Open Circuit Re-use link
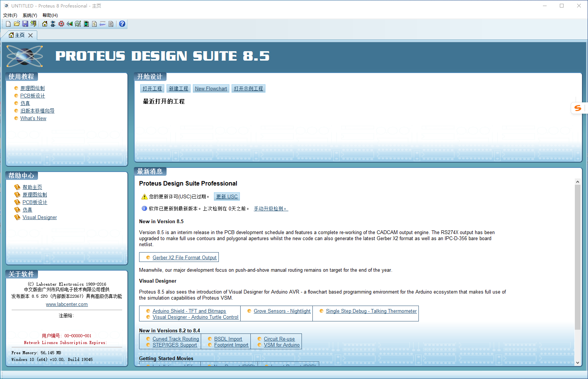This screenshot has height=379, width=588. [279, 339]
